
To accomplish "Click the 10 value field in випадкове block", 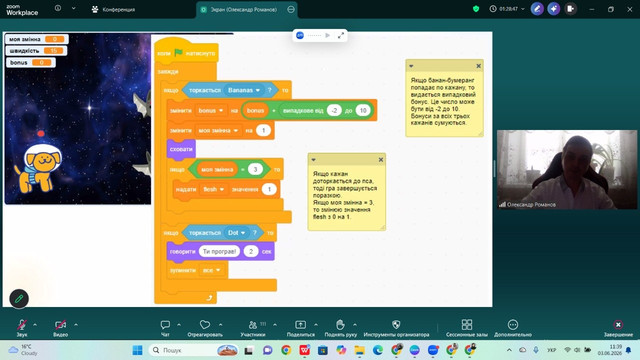I will coord(363,111).
